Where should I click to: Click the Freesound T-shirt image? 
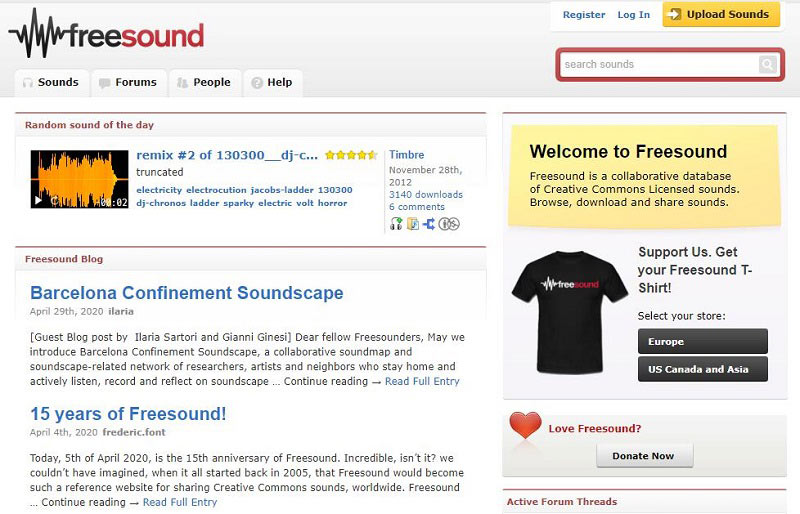click(x=569, y=311)
